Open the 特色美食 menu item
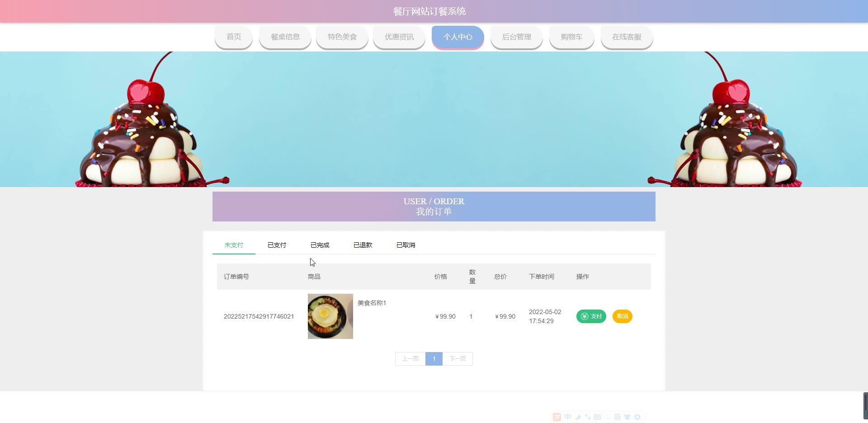The image size is (868, 423). 342,37
